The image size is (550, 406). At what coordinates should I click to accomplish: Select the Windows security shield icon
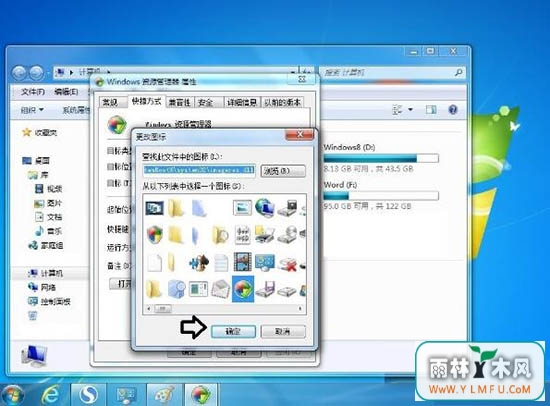(x=154, y=234)
